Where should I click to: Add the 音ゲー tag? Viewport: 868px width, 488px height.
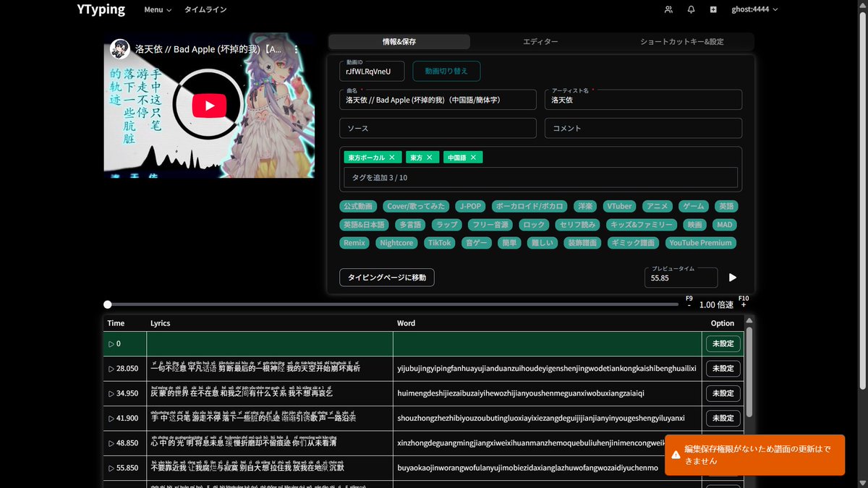[478, 243]
